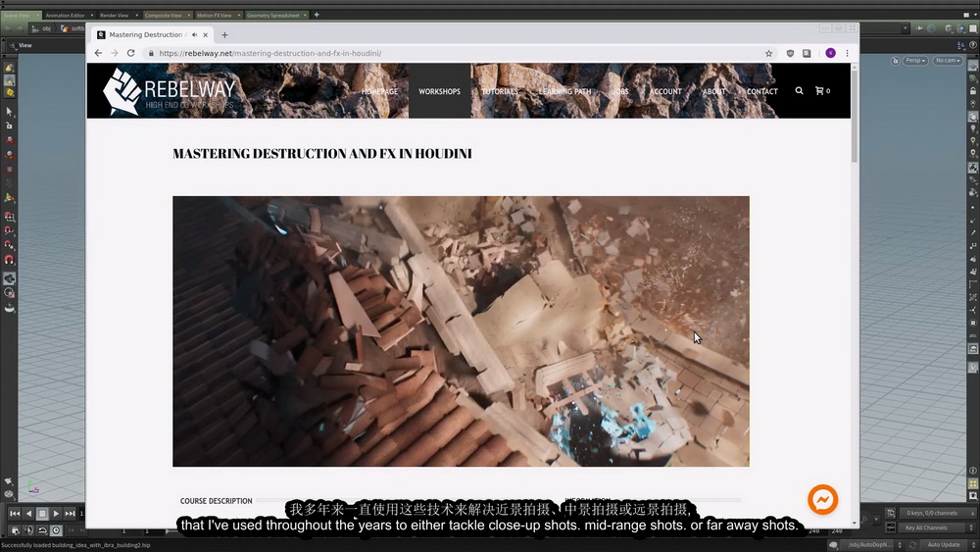Open the No cam camera dropdown
Image resolution: width=980 pixels, height=552 pixels.
point(948,61)
